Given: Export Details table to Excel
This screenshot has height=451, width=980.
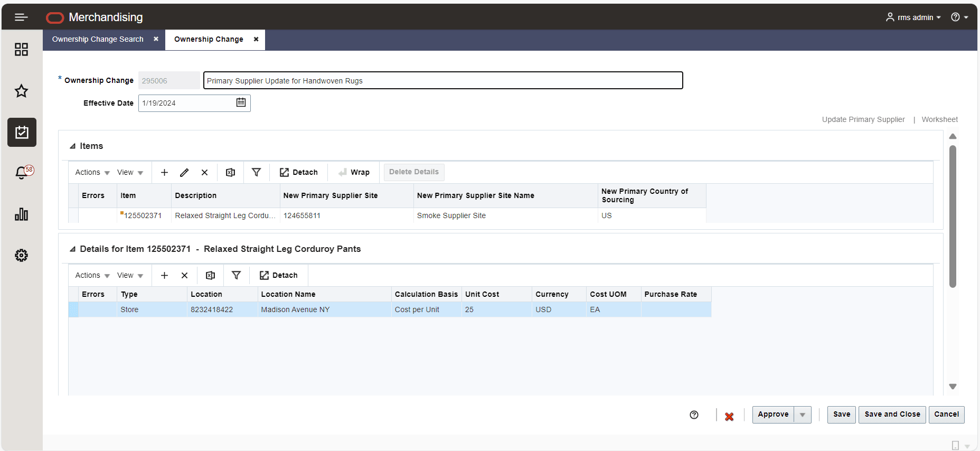Looking at the screenshot, I should pos(210,276).
